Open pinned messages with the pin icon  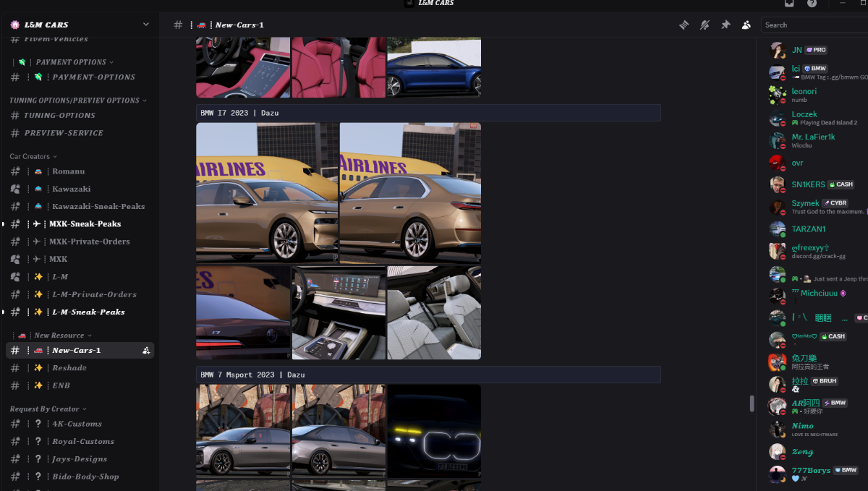(x=726, y=25)
